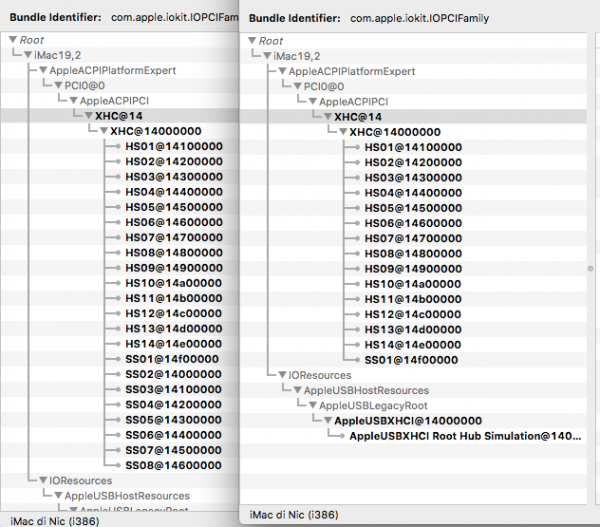Select SS06@14400000 port entry

coord(173,435)
